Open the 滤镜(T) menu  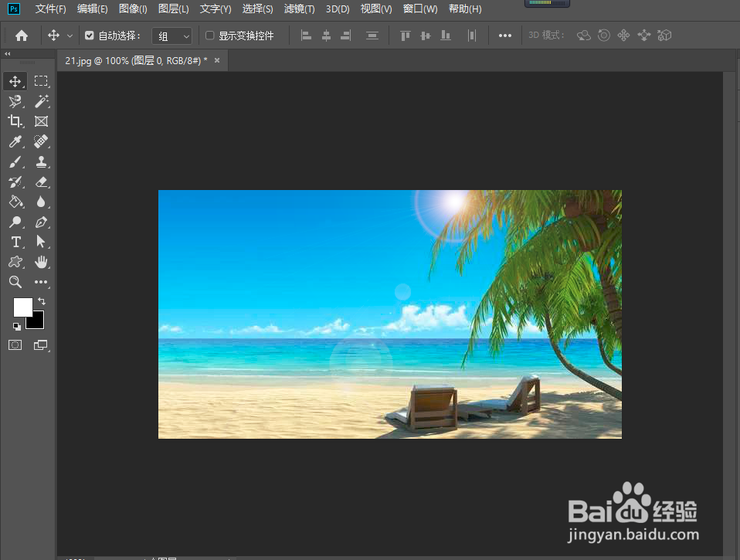point(299,9)
